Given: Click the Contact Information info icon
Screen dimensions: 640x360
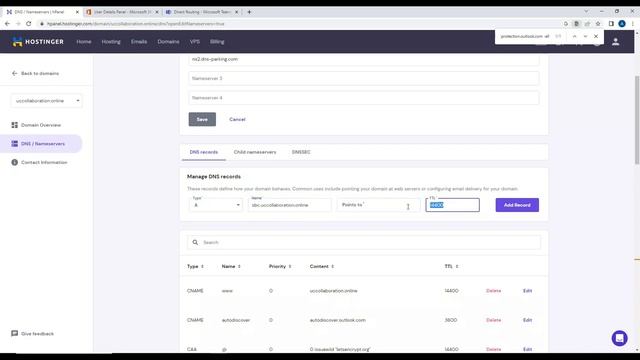Looking at the screenshot, I should coord(15,162).
